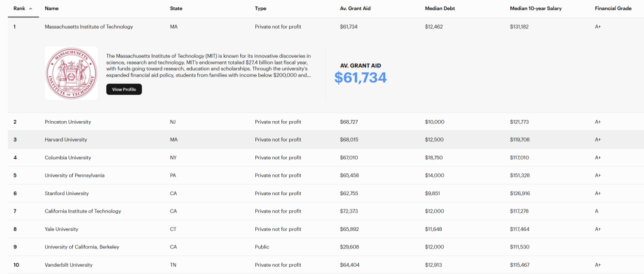Click Caltech's $117,278 salary cell
The height and width of the screenshot is (274, 644).
point(519,211)
